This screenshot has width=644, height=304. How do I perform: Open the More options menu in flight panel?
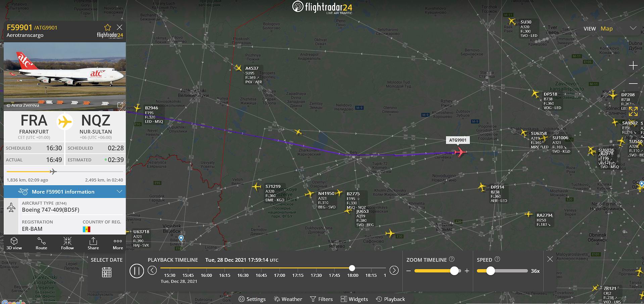[118, 243]
